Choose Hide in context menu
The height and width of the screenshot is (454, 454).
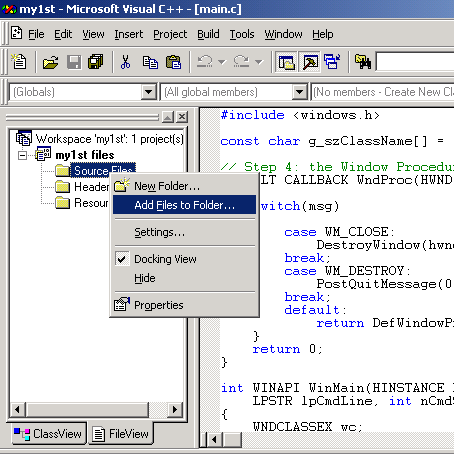click(x=184, y=278)
